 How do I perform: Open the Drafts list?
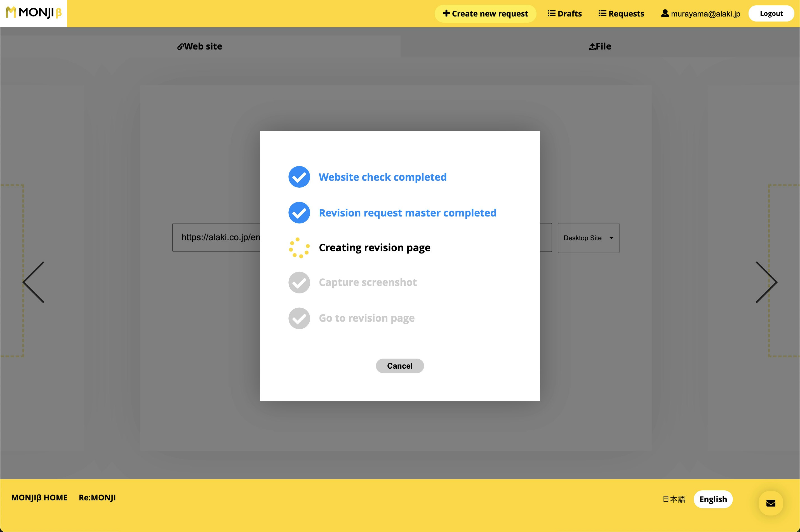[x=564, y=14]
